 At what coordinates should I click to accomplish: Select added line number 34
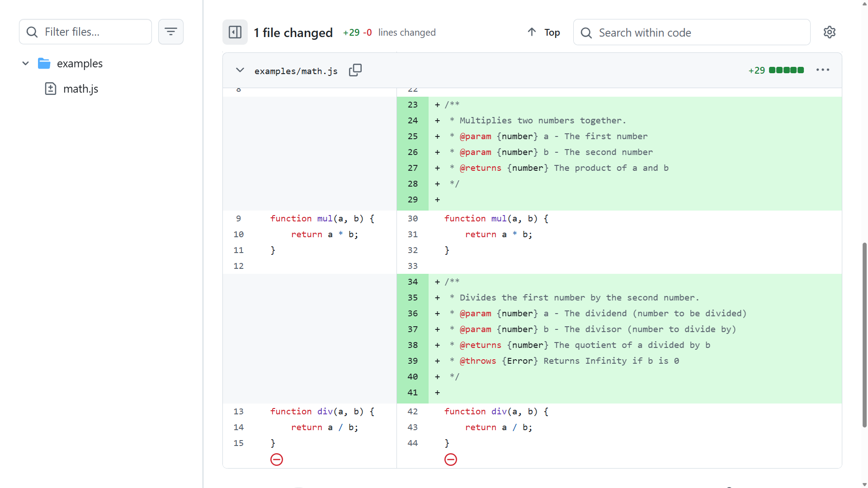click(412, 282)
